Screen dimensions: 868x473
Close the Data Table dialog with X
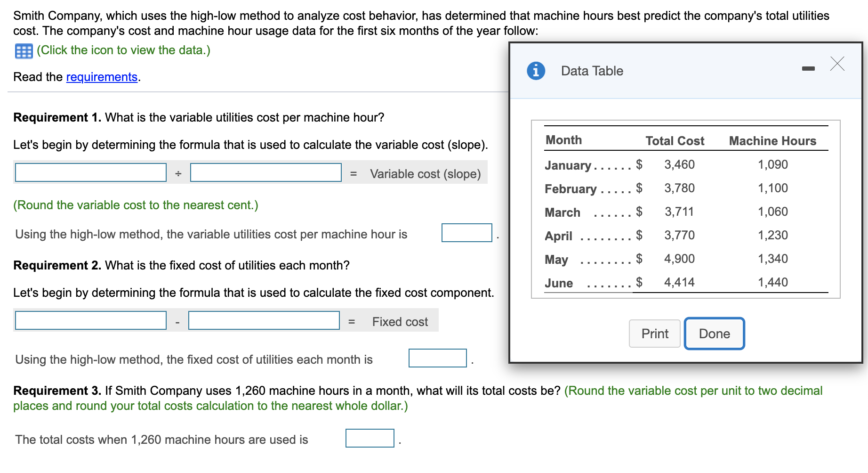[x=837, y=64]
